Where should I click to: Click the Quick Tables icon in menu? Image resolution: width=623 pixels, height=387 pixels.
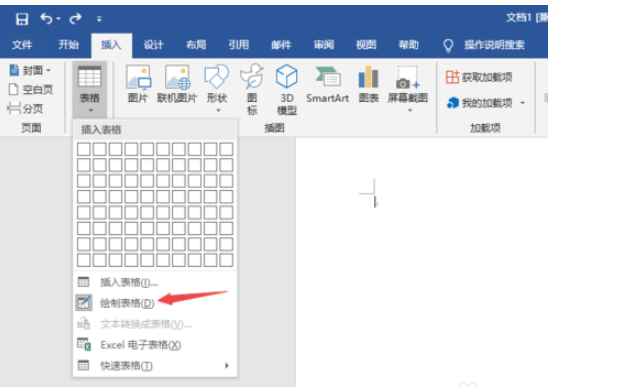[x=83, y=365]
